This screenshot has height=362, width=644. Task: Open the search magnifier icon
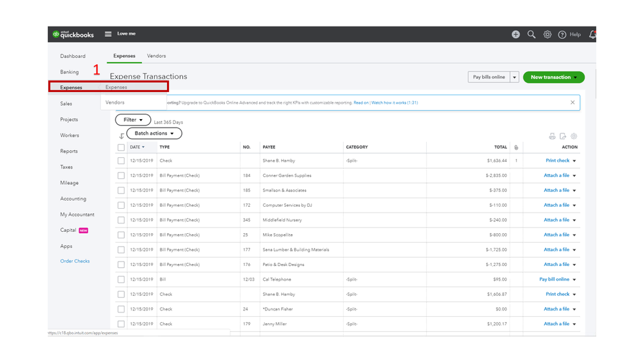click(x=531, y=35)
